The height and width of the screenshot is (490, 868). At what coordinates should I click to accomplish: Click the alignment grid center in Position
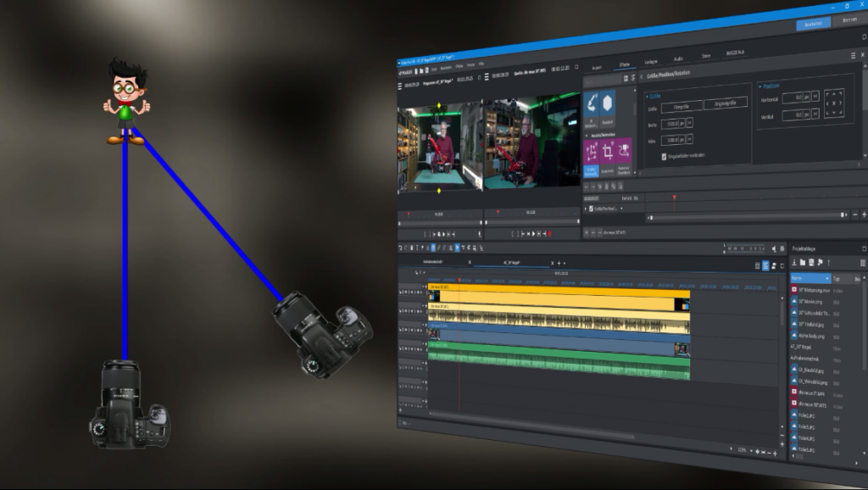(834, 103)
